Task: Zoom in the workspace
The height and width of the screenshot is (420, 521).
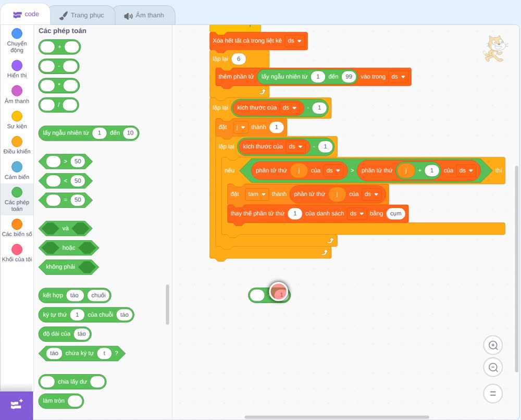Action: pyautogui.click(x=493, y=345)
